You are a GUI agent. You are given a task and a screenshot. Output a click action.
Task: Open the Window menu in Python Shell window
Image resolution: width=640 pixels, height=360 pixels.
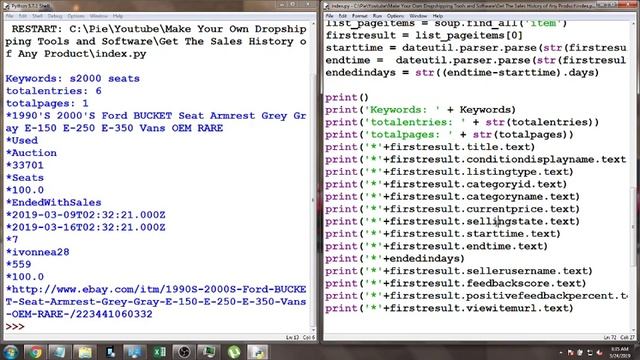(x=98, y=16)
